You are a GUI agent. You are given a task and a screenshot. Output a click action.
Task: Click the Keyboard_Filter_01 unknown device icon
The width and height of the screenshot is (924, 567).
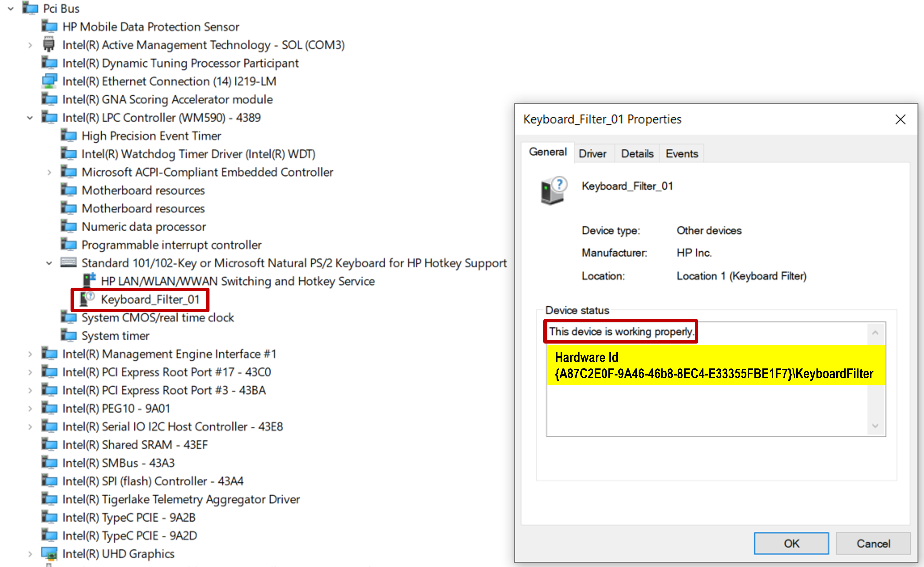pyautogui.click(x=87, y=299)
